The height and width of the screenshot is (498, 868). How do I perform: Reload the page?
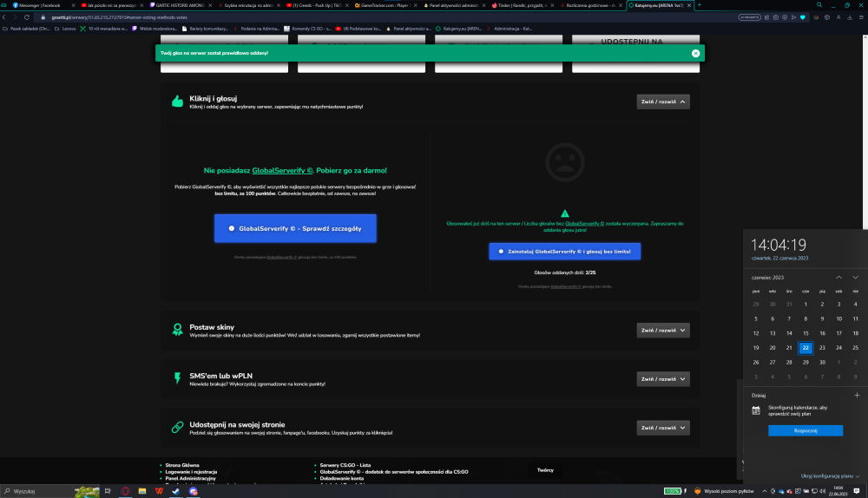click(27, 17)
